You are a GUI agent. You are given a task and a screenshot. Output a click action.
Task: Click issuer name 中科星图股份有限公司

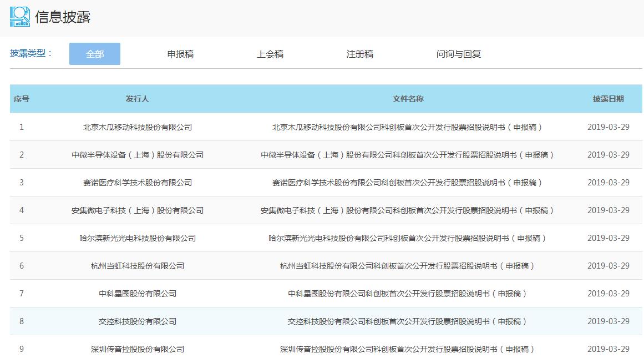pos(138,294)
